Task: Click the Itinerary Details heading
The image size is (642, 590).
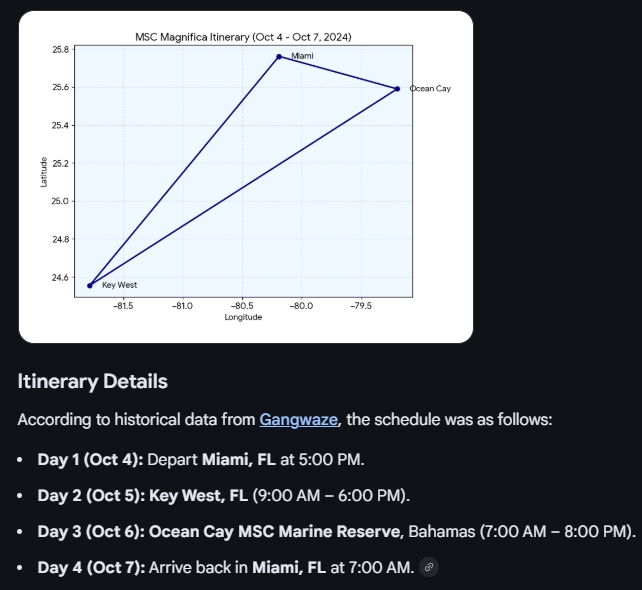Action: (92, 381)
